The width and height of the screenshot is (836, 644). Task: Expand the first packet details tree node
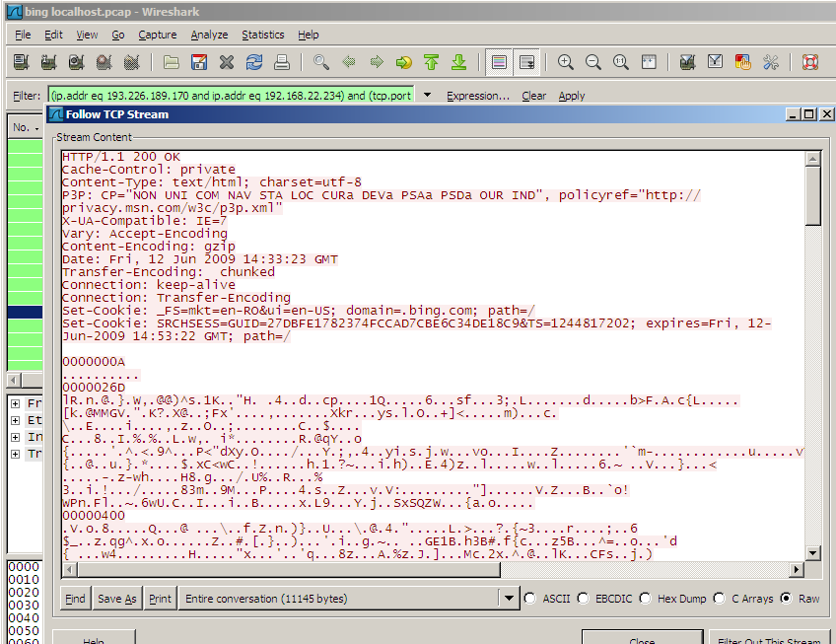pos(16,404)
